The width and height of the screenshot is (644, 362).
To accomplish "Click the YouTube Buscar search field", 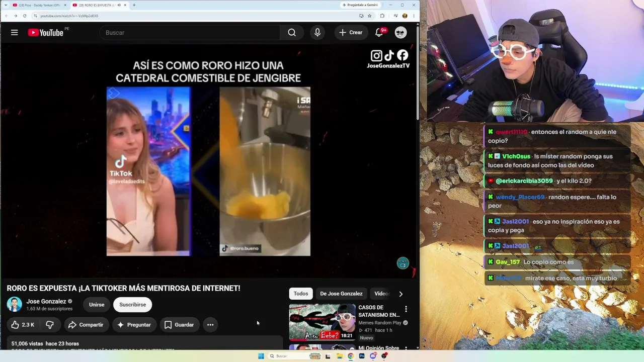I will 189,33.
